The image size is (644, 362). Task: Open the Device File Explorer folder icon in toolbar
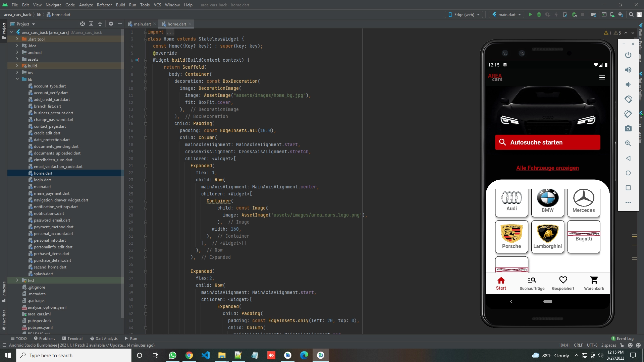[594, 15]
